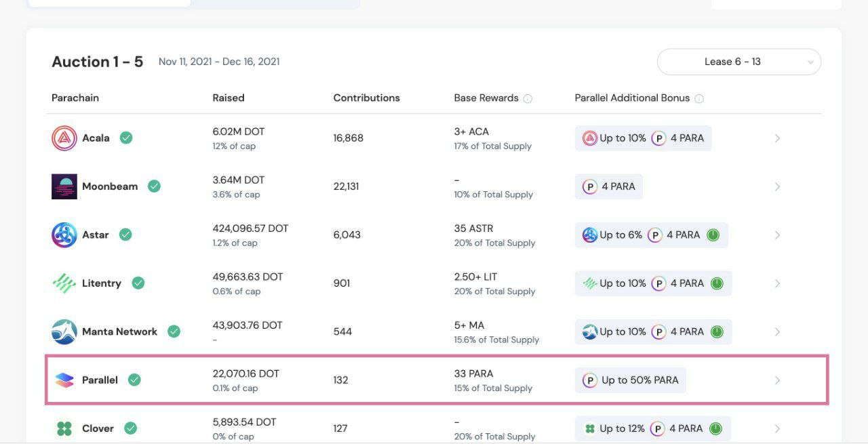Click the Acala icon in the Acala bonus badge
This screenshot has height=444, width=868.
[x=590, y=138]
